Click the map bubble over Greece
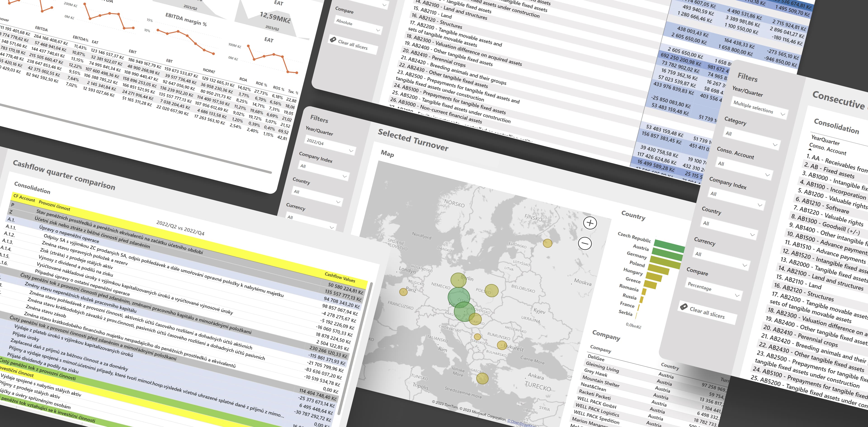 [x=482, y=378]
